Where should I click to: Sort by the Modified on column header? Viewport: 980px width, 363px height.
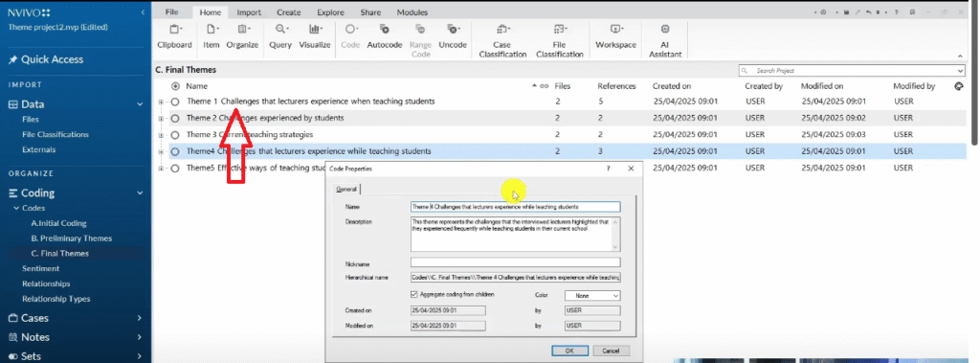[822, 86]
